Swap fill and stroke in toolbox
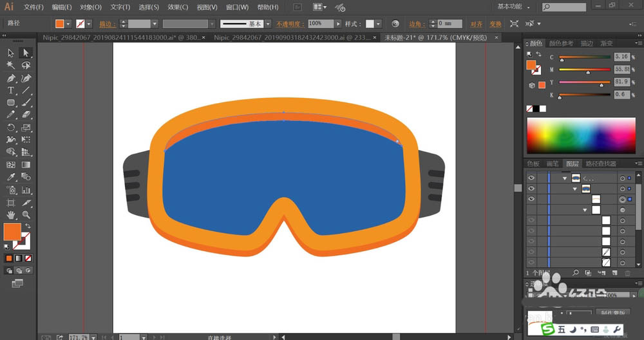The height and width of the screenshot is (340, 644). coord(28,226)
